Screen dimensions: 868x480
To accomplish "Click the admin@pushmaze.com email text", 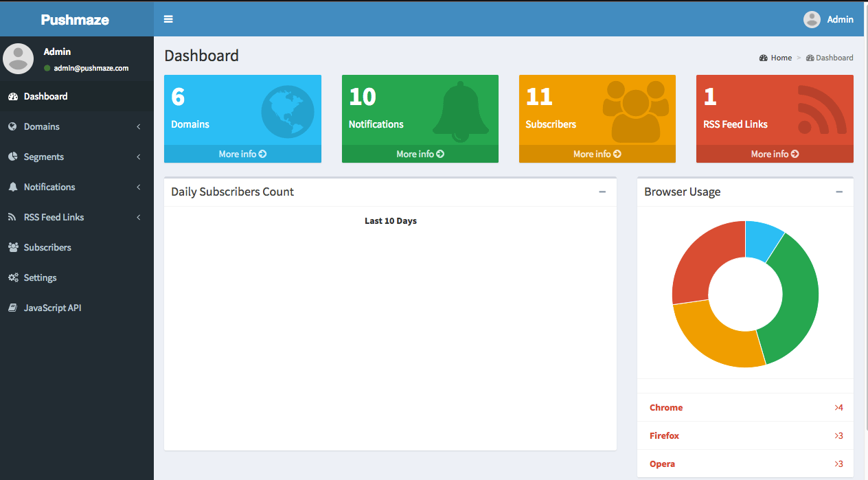I will [91, 68].
